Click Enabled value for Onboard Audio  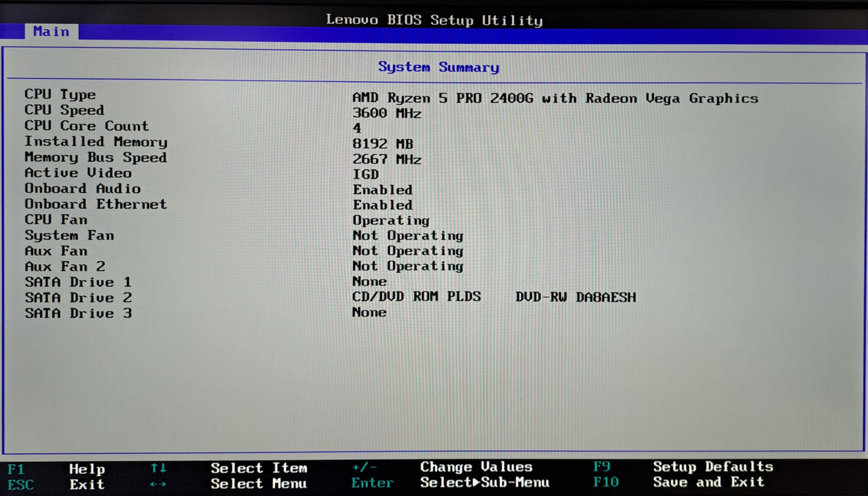click(x=383, y=190)
